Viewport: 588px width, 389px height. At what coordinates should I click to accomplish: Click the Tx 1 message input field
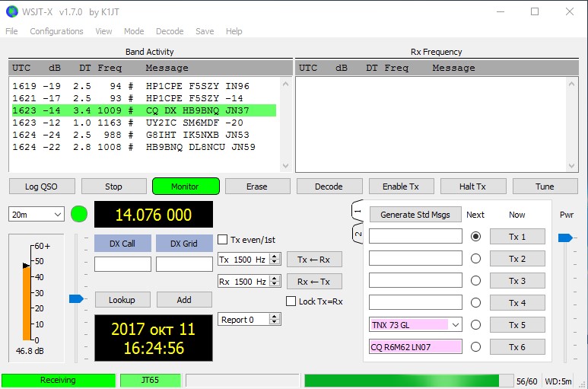(415, 236)
